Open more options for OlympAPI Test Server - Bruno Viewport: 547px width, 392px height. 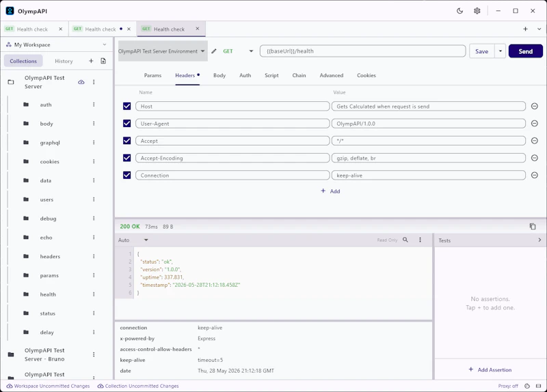point(94,354)
